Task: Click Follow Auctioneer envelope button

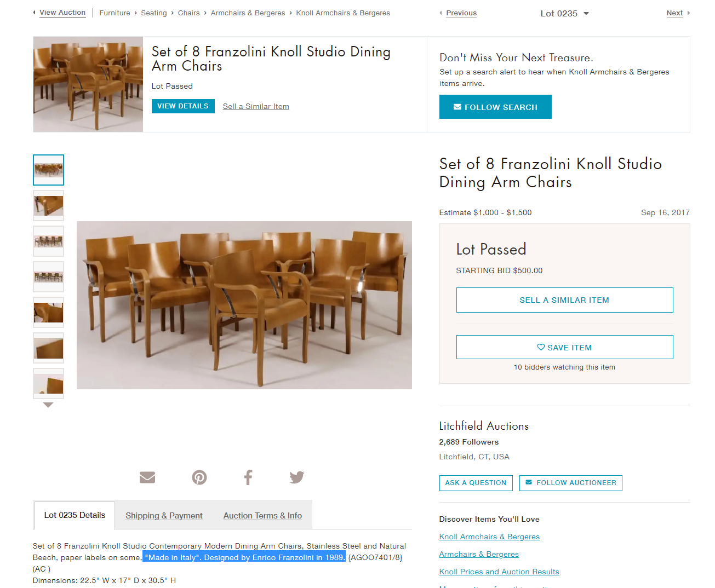Action: click(x=570, y=483)
